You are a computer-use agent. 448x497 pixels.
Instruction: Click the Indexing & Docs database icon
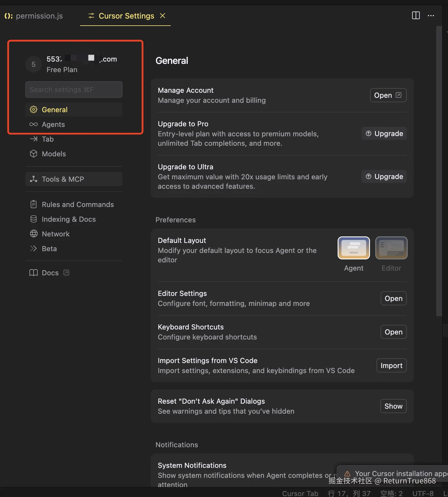coord(34,219)
